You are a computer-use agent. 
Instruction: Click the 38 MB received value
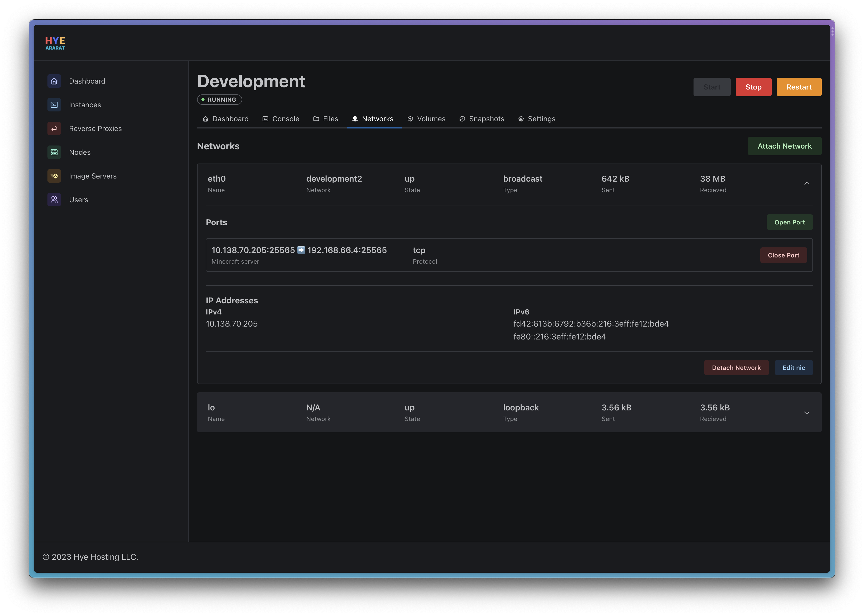[712, 179]
